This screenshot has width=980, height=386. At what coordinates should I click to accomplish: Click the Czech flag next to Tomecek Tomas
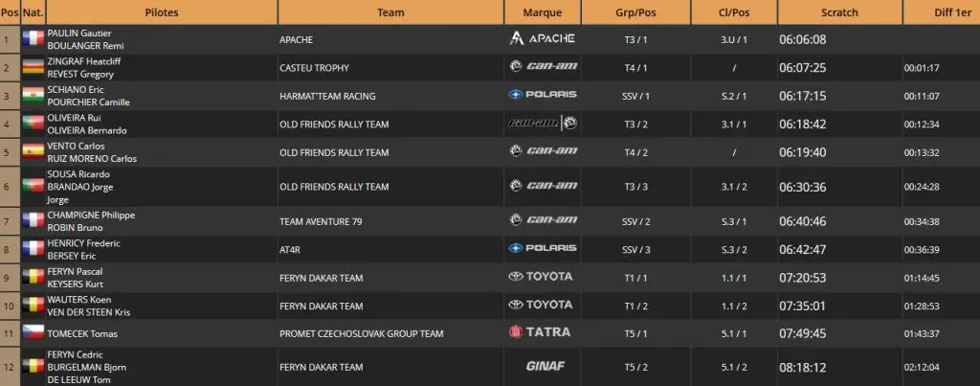pyautogui.click(x=33, y=332)
